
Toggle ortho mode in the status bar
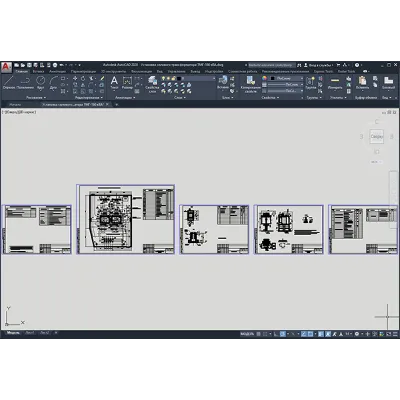click(276, 334)
